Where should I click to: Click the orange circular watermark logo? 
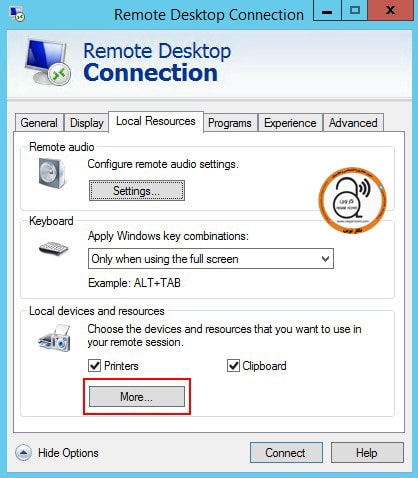click(353, 200)
